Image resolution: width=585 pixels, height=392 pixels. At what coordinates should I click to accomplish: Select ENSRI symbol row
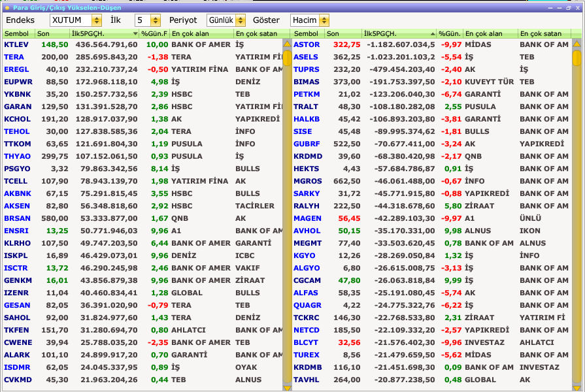(x=143, y=231)
